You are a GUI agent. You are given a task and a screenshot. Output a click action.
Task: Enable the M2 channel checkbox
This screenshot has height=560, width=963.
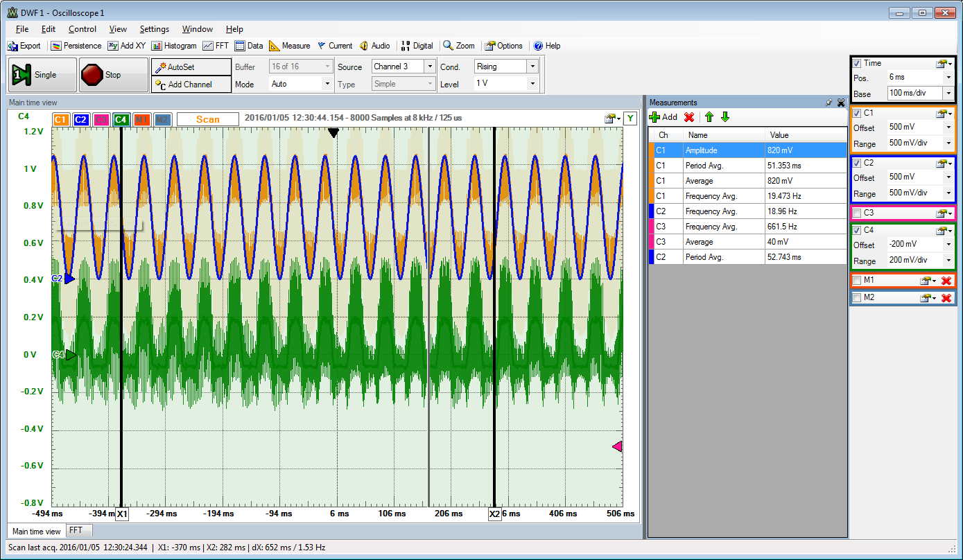857,298
